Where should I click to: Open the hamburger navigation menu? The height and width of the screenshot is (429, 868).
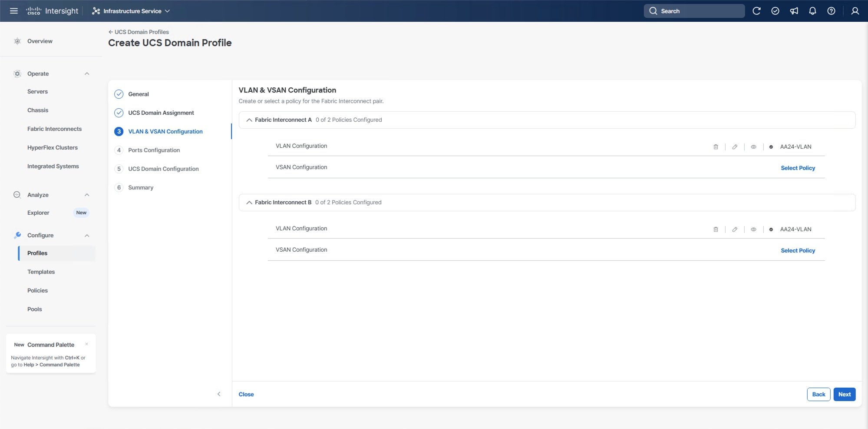tap(14, 11)
